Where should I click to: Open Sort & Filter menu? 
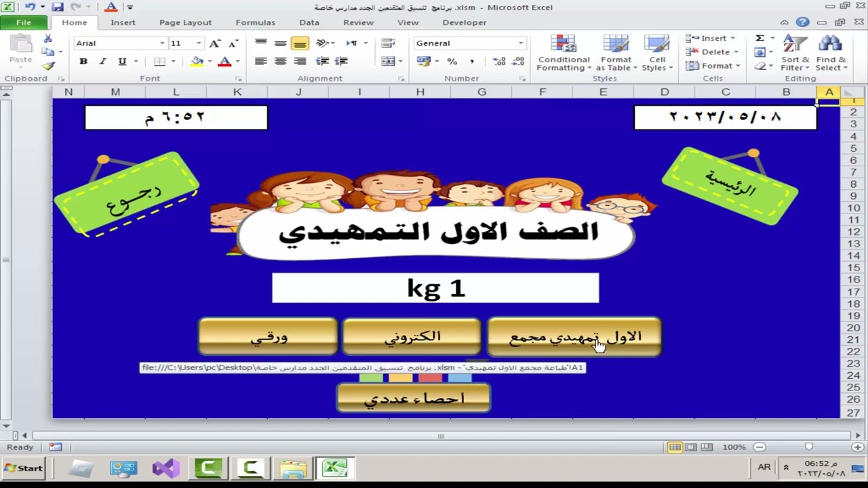tap(795, 53)
